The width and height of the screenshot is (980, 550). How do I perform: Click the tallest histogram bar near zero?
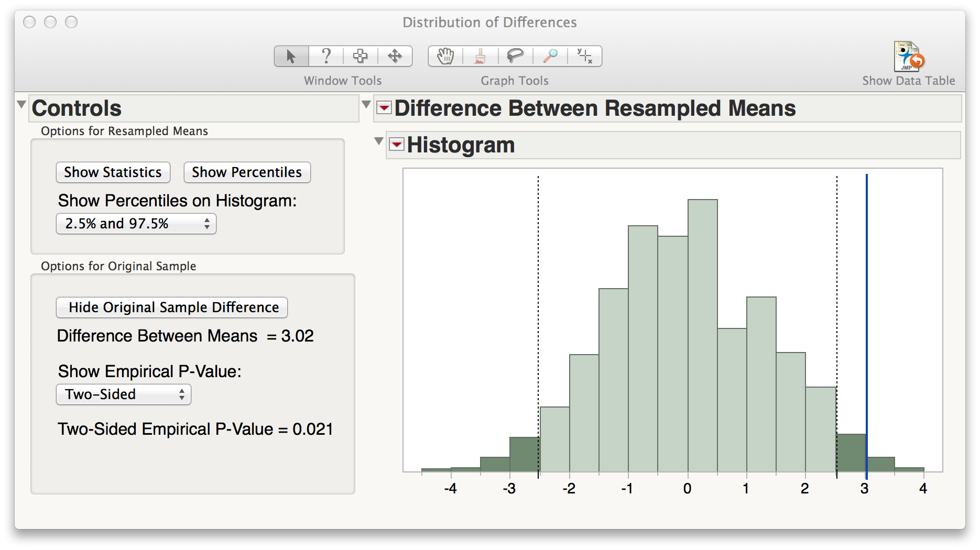click(x=702, y=335)
